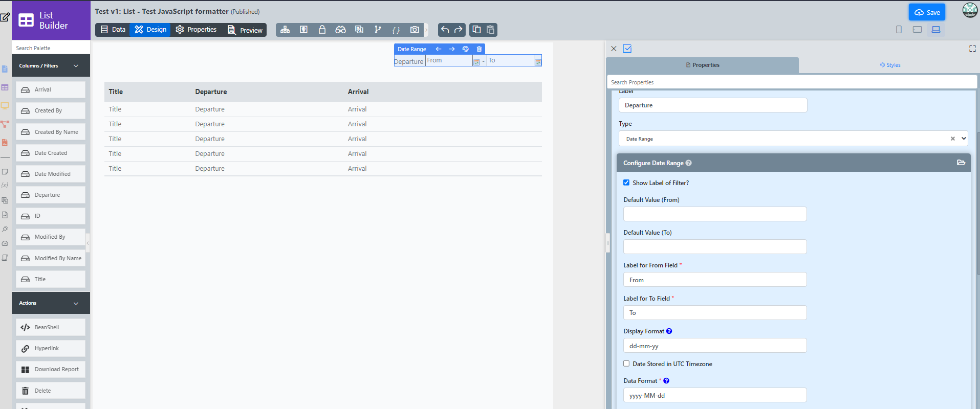Delete the Date Range filter with trash icon
This screenshot has height=409, width=980.
[x=479, y=49]
